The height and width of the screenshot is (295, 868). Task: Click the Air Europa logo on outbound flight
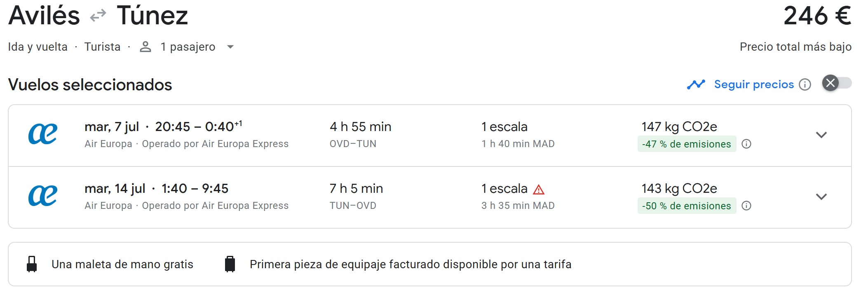43,134
